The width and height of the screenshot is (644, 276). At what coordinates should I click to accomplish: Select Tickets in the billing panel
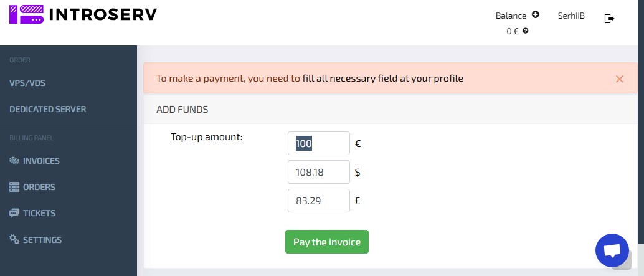coord(39,213)
